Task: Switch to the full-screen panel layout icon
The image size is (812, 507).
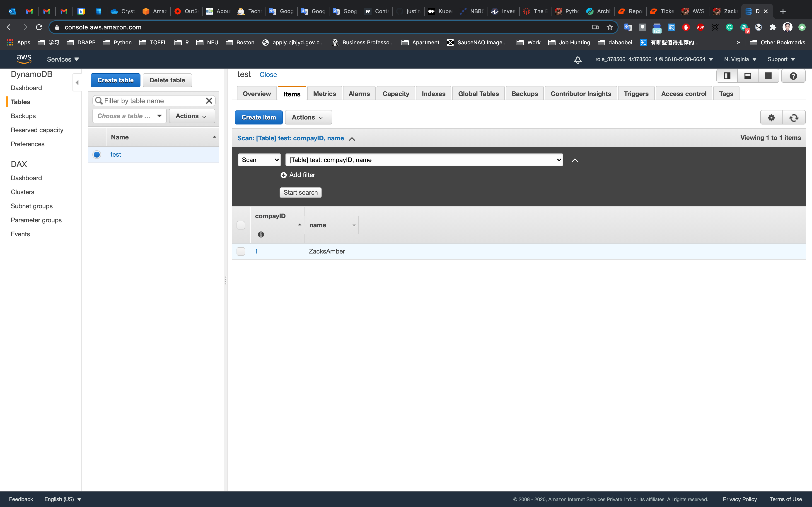Action: click(768, 76)
